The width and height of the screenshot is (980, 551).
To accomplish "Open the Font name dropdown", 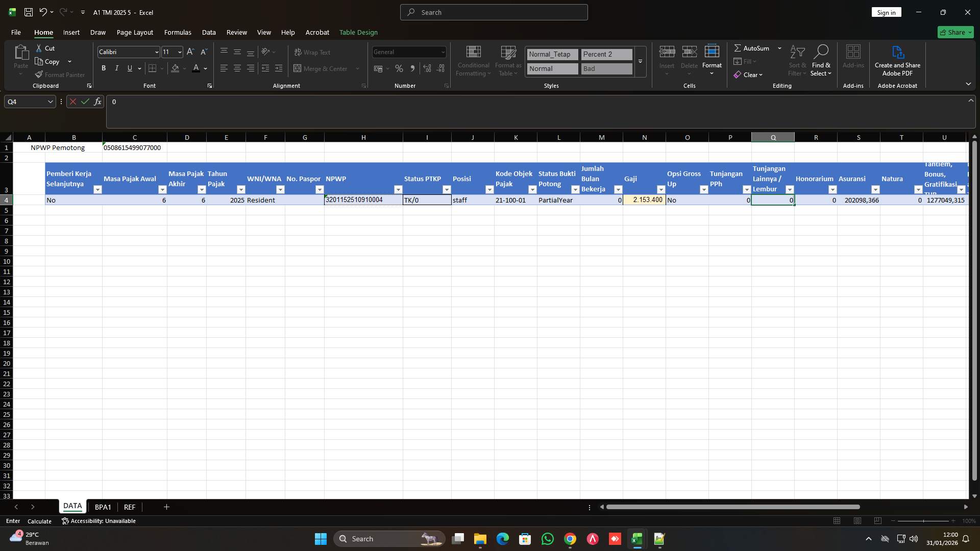I will pos(156,52).
